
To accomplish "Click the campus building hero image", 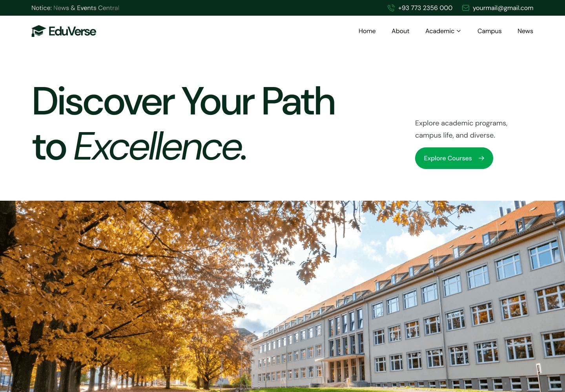I will coord(282,296).
